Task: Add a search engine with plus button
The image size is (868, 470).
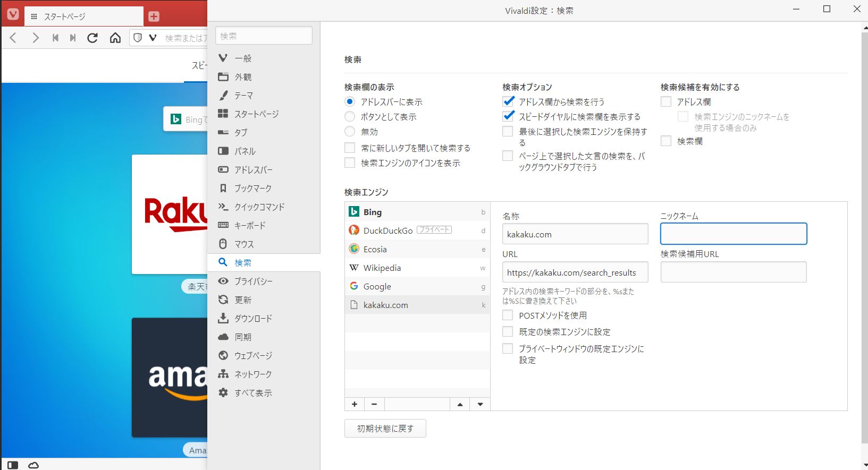Action: (355, 404)
